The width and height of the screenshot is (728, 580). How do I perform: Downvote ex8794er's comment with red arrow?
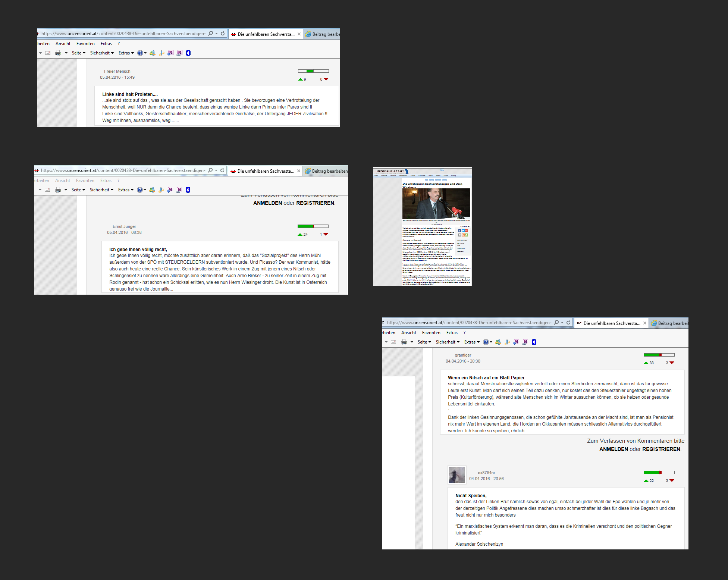(x=672, y=480)
